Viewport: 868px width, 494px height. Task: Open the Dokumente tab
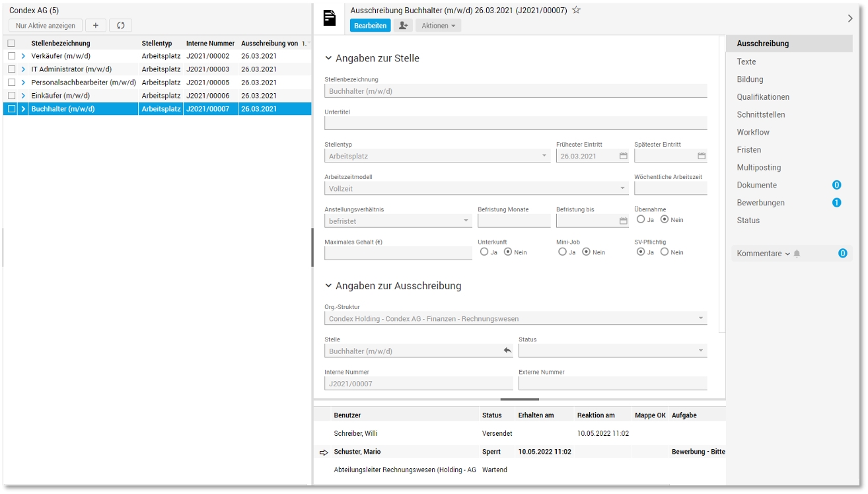point(757,186)
